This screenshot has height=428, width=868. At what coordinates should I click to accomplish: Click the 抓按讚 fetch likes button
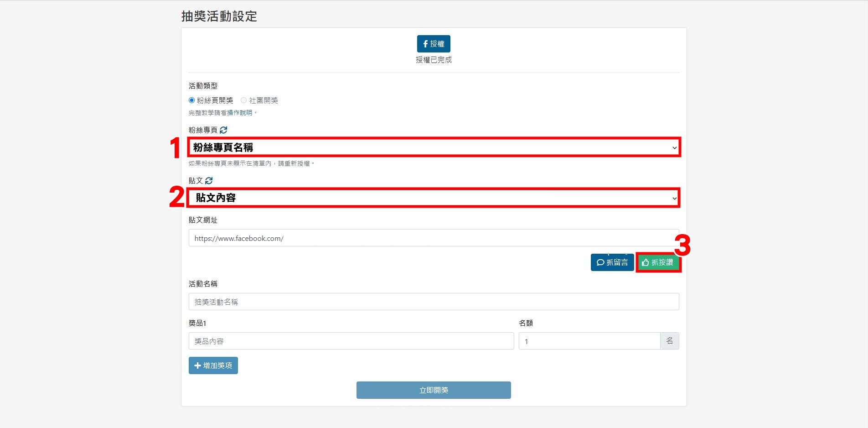[658, 262]
